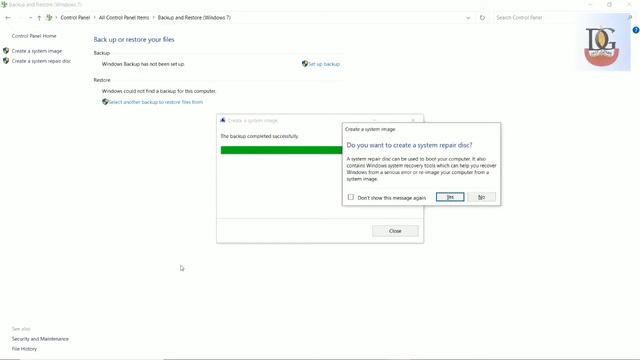The height and width of the screenshot is (360, 640).
Task: Click Set up backup link
Action: coord(324,64)
